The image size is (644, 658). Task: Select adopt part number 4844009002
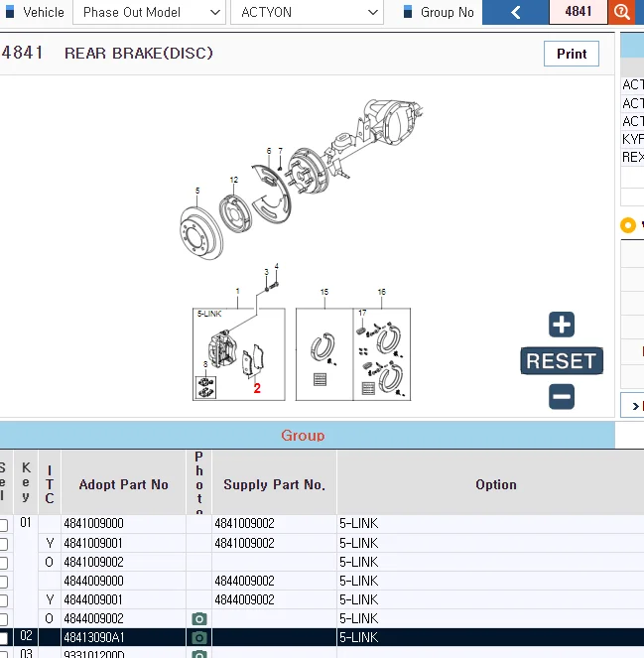coord(93,618)
